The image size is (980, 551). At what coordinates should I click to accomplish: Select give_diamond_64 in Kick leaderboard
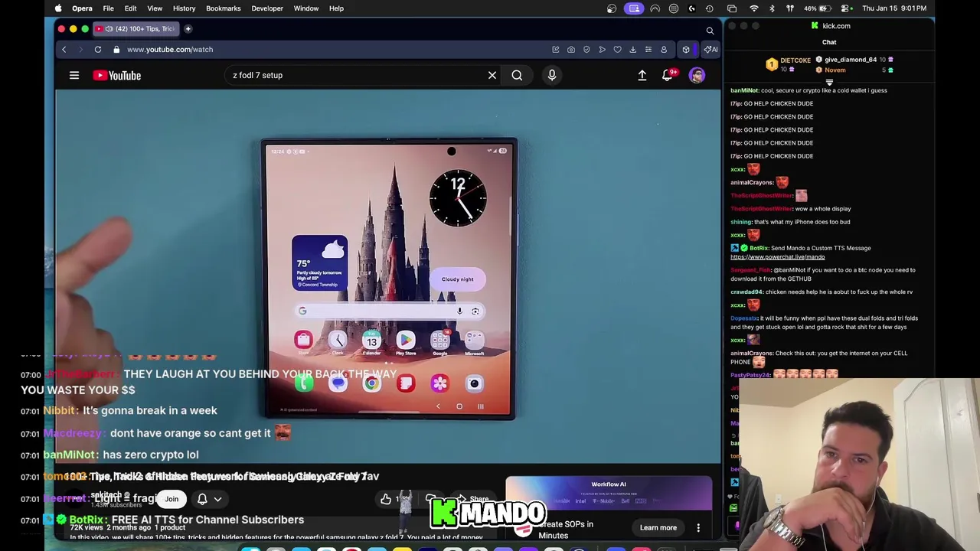pyautogui.click(x=851, y=60)
